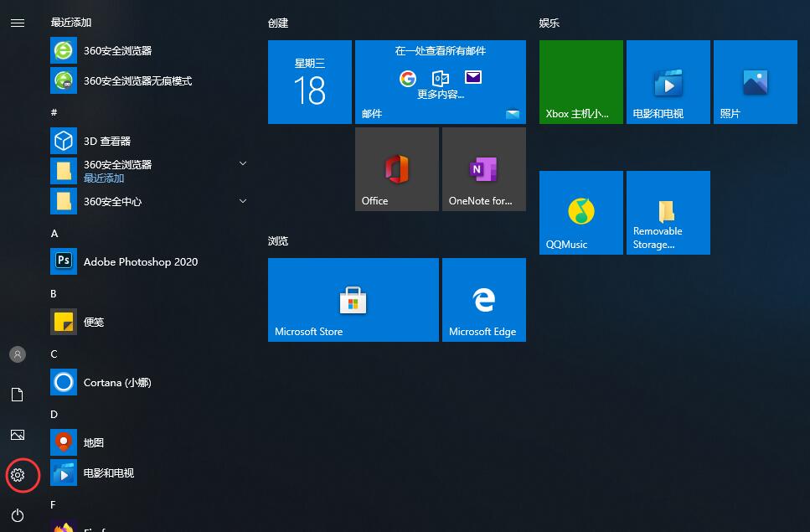
Task: Open the 邮件 mail tile
Action: pos(441,82)
